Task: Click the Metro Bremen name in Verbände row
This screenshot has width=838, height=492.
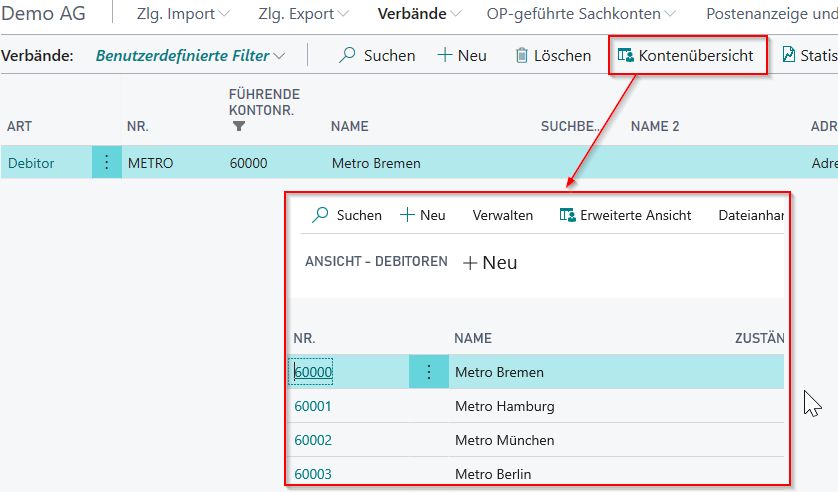Action: click(376, 163)
